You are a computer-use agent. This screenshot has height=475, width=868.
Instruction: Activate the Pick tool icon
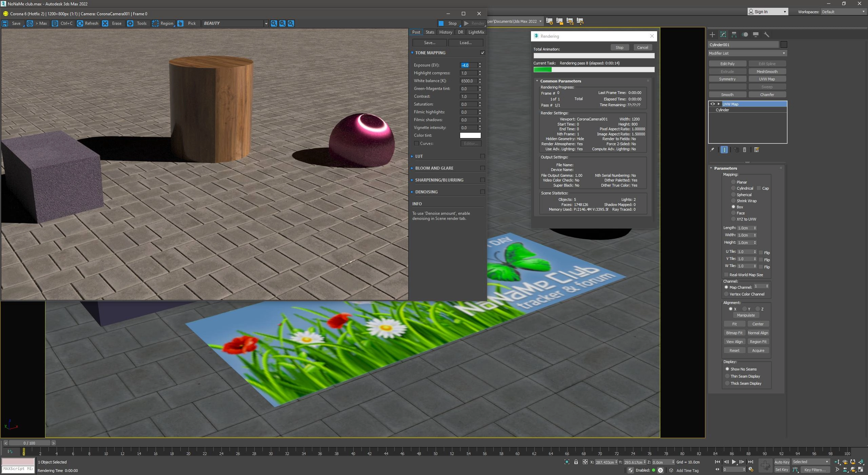tap(181, 23)
